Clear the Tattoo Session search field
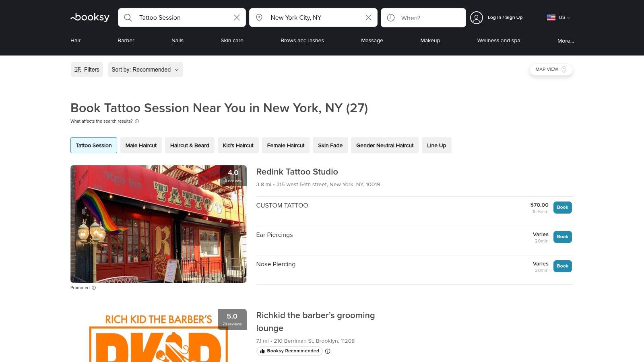The image size is (644, 362). tap(237, 17)
